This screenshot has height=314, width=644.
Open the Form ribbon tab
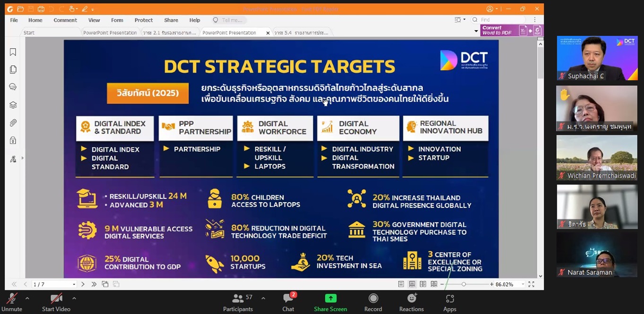(117, 20)
